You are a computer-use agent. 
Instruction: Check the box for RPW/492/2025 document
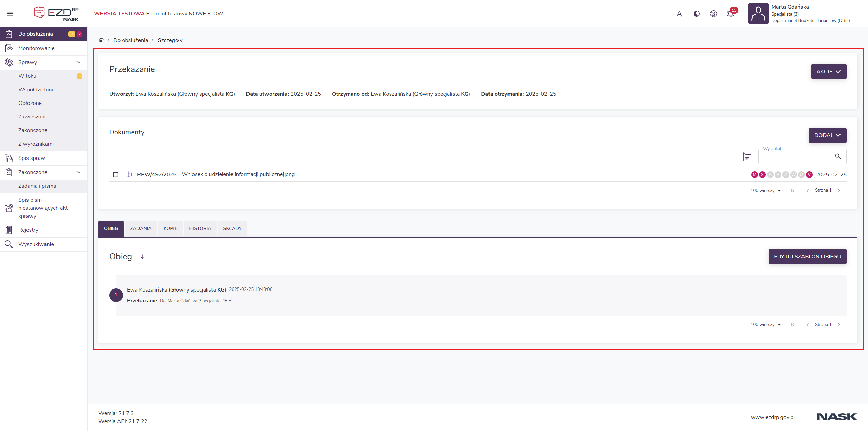tap(116, 175)
